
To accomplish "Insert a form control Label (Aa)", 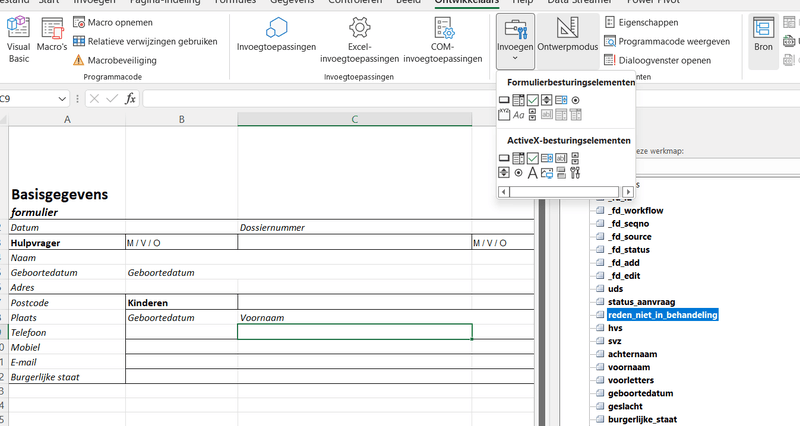I will click(518, 115).
